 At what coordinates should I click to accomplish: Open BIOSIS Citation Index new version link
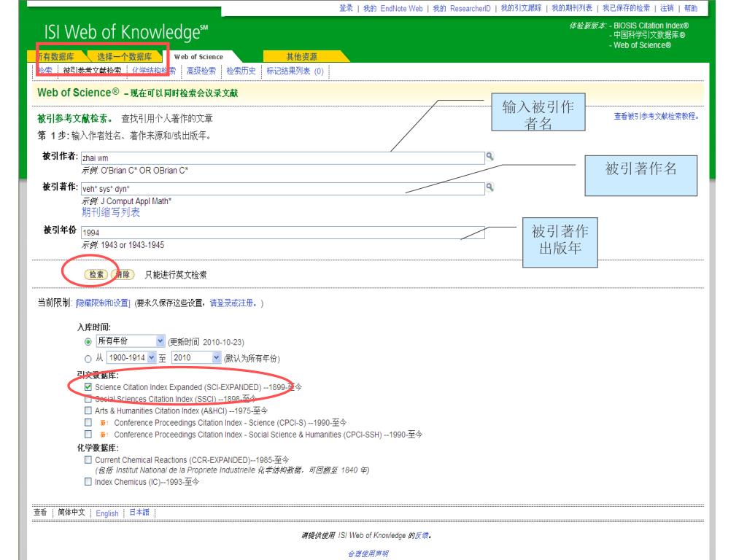click(651, 26)
